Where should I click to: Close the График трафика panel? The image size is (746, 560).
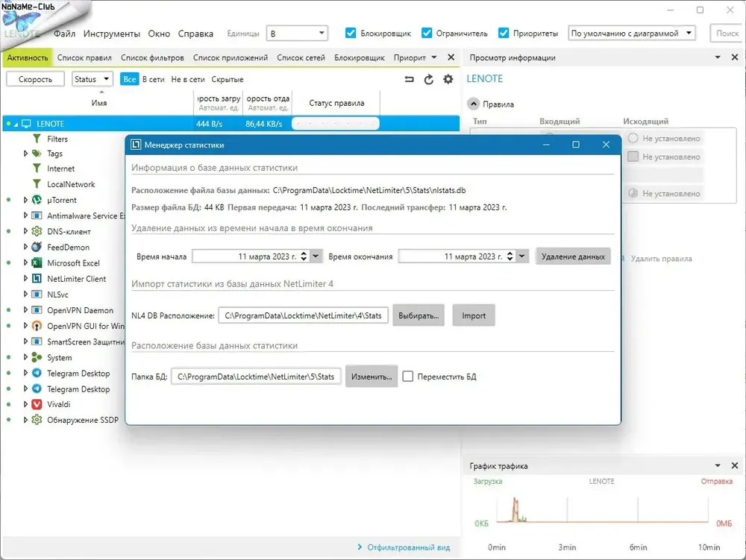pos(735,466)
